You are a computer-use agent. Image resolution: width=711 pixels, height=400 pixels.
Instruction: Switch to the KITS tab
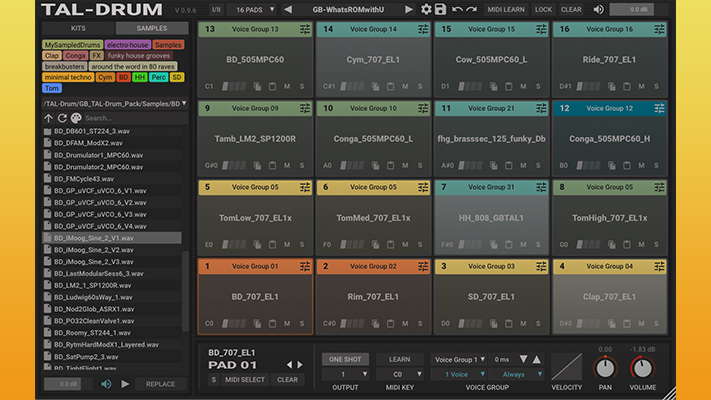tap(78, 28)
